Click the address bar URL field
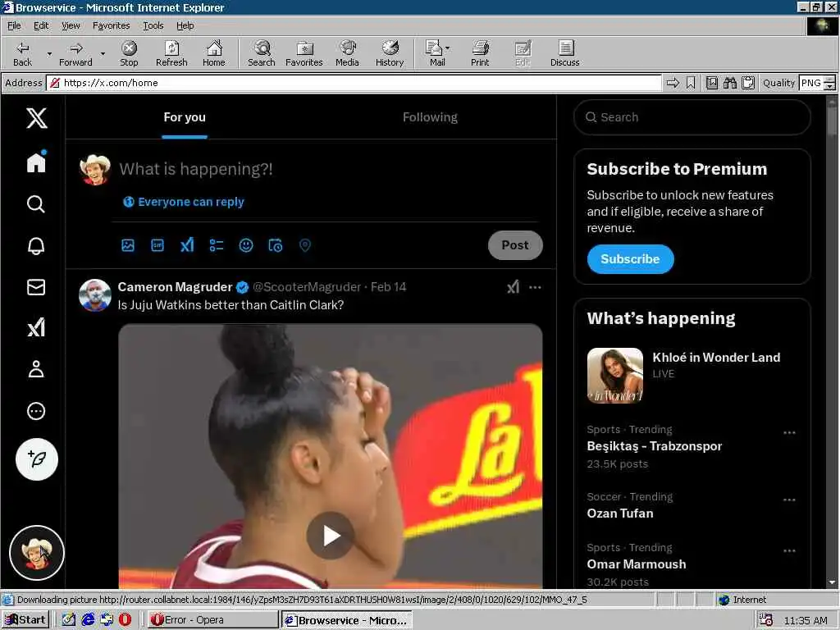 click(x=354, y=83)
